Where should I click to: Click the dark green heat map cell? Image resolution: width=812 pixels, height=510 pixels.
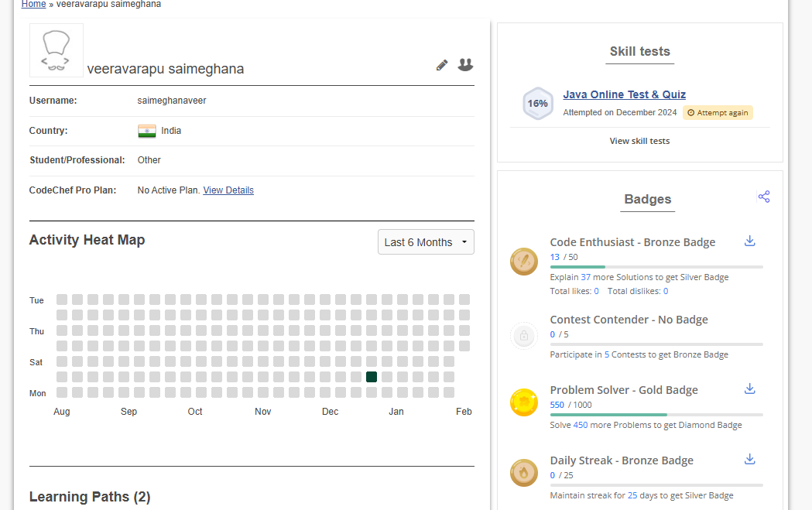click(372, 377)
